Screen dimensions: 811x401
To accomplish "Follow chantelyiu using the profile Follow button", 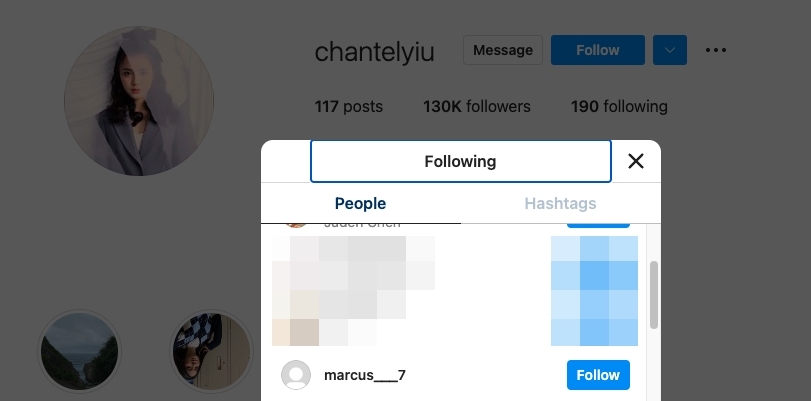I will [597, 50].
